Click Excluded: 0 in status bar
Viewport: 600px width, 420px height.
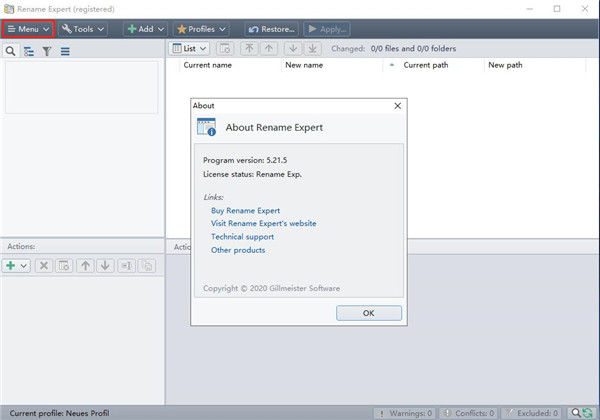532,413
